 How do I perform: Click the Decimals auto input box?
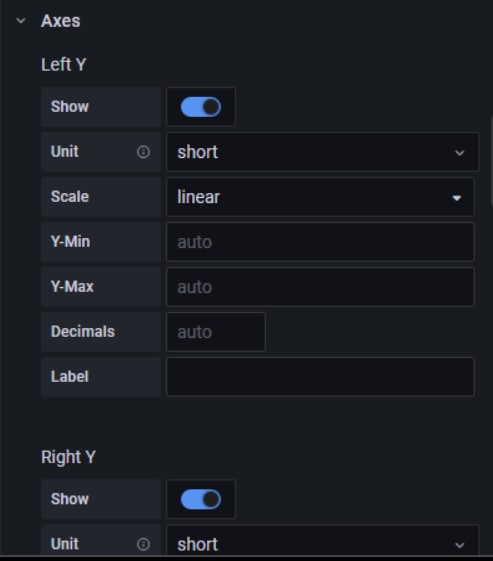point(216,332)
